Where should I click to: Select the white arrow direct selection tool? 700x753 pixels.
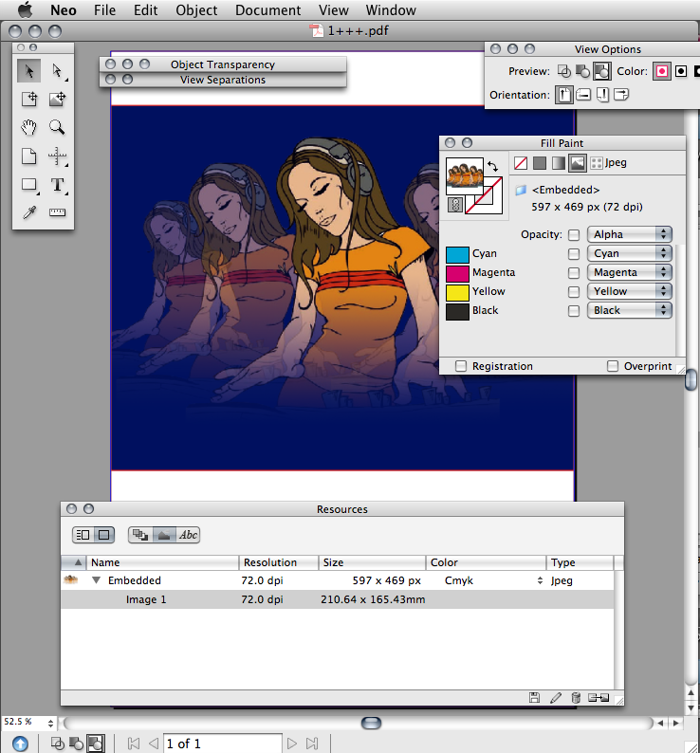[57, 71]
